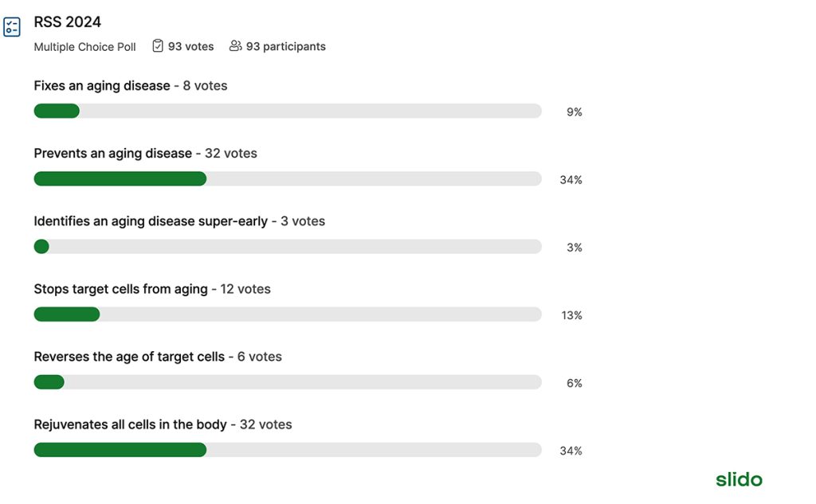Select the RSS 2024 poll title
The width and height of the screenshot is (816, 504).
tap(68, 22)
